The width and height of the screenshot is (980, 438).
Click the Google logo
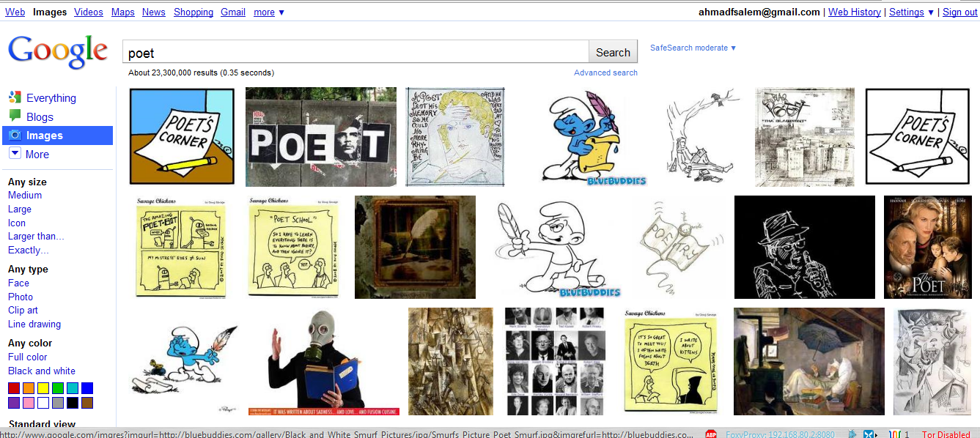click(57, 52)
